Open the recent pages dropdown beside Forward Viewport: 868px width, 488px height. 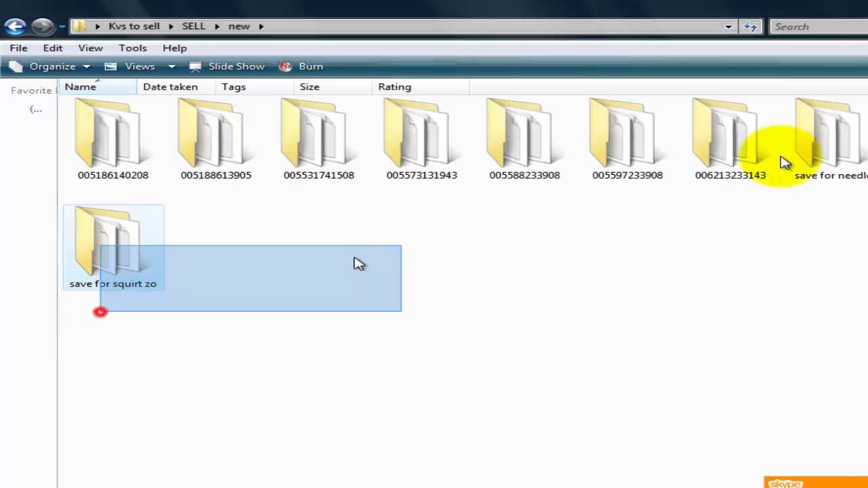pyautogui.click(x=62, y=27)
